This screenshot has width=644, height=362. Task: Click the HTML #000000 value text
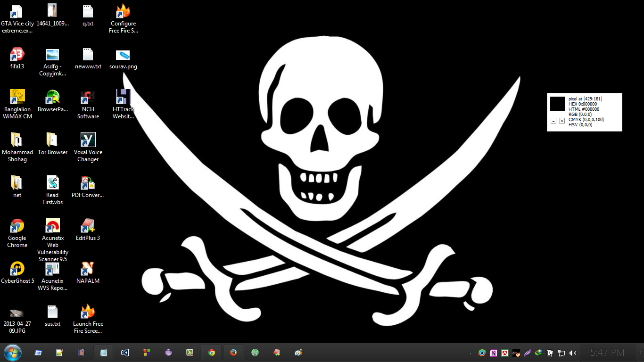[x=584, y=109]
